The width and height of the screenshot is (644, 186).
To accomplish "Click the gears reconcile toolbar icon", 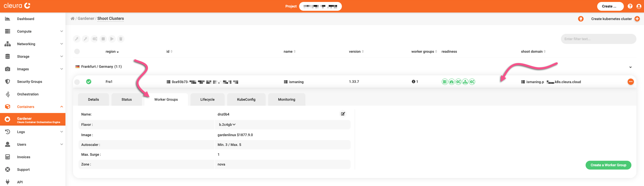I will (x=95, y=39).
